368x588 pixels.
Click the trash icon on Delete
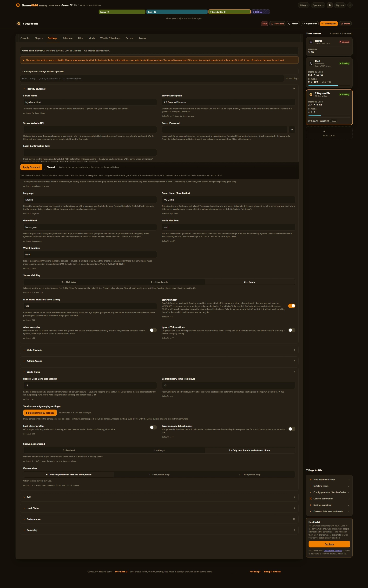coord(342,24)
